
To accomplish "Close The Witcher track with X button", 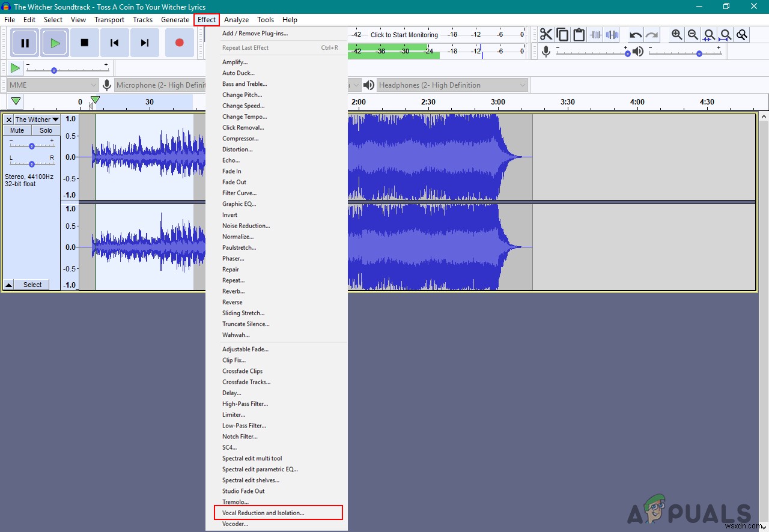I will (8, 119).
